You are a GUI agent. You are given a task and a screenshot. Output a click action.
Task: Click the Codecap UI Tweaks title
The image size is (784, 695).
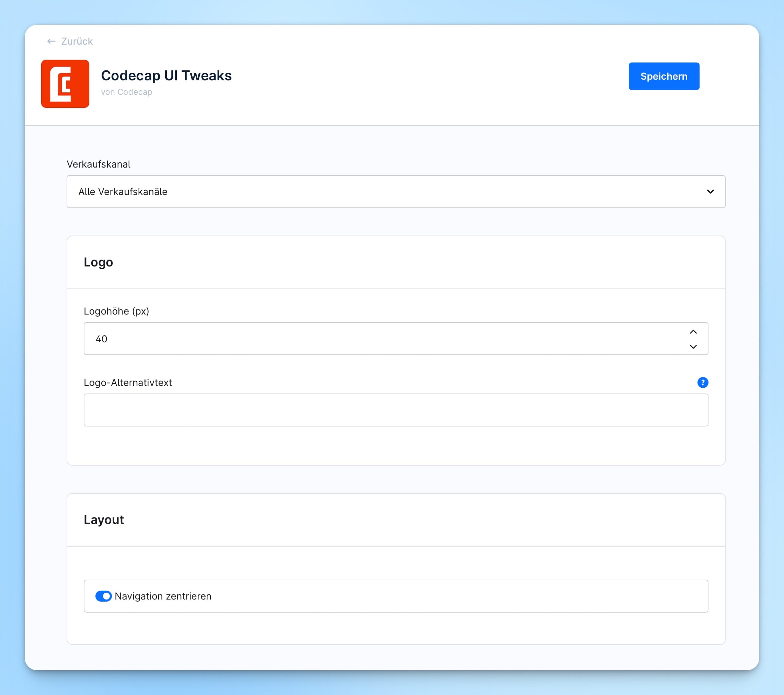[x=166, y=76]
